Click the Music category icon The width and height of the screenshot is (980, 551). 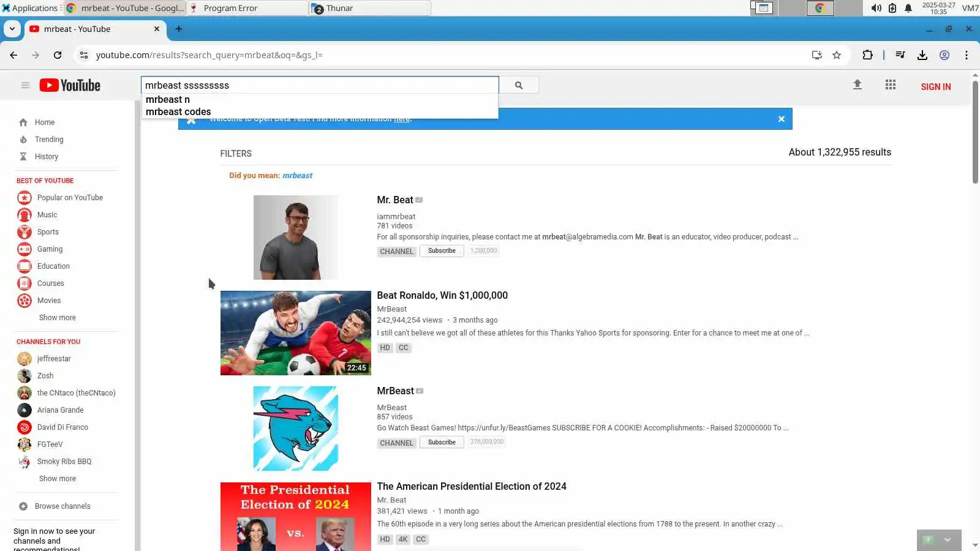tap(24, 215)
